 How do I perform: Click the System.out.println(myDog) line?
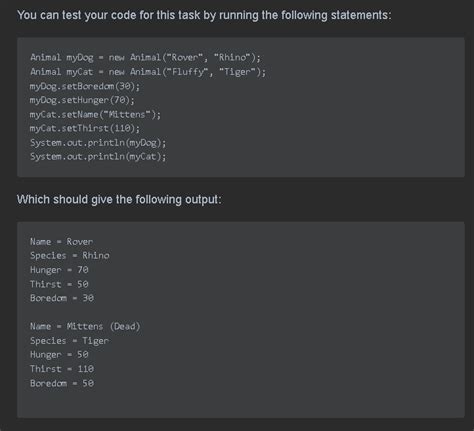click(x=98, y=143)
